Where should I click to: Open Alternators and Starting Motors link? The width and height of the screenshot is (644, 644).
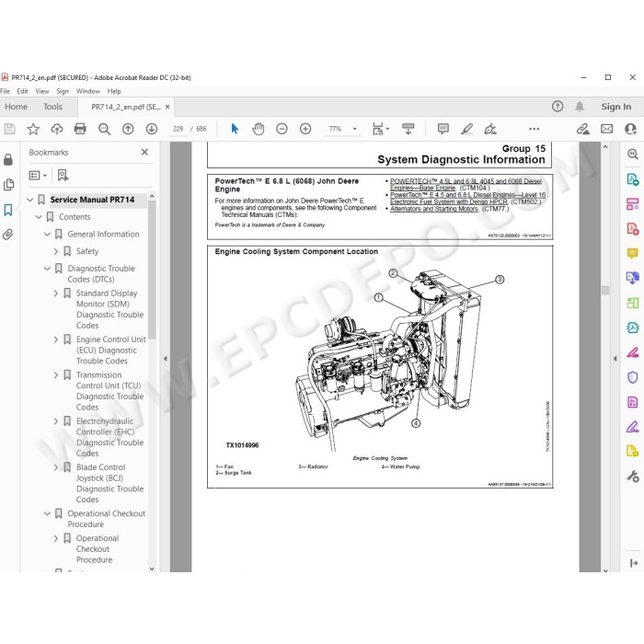tap(433, 209)
